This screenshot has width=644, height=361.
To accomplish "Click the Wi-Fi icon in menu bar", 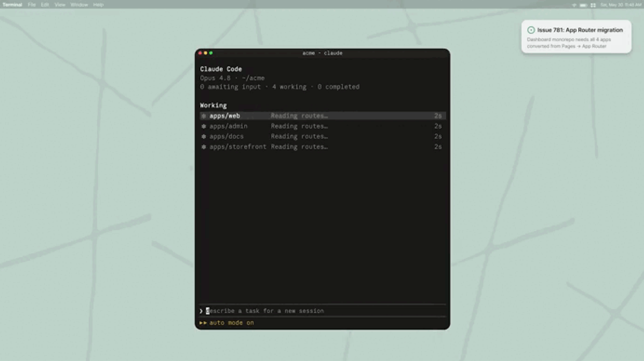I will pyautogui.click(x=574, y=5).
